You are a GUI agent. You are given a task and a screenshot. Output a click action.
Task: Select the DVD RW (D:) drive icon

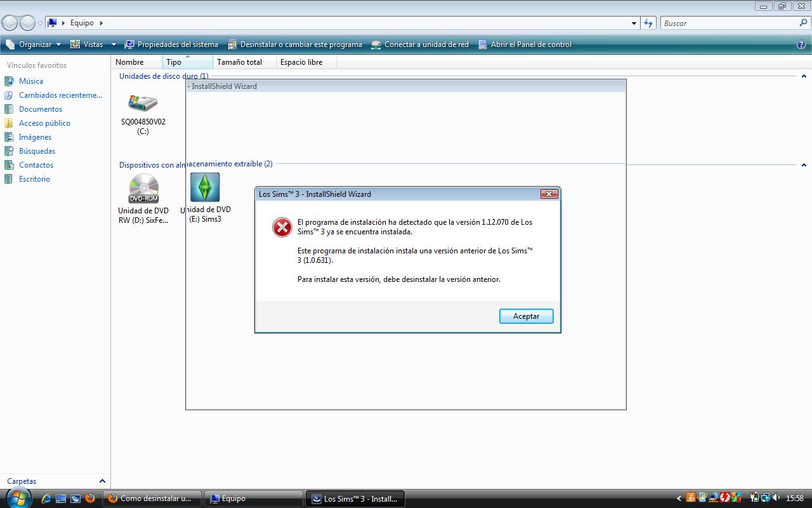click(x=143, y=189)
